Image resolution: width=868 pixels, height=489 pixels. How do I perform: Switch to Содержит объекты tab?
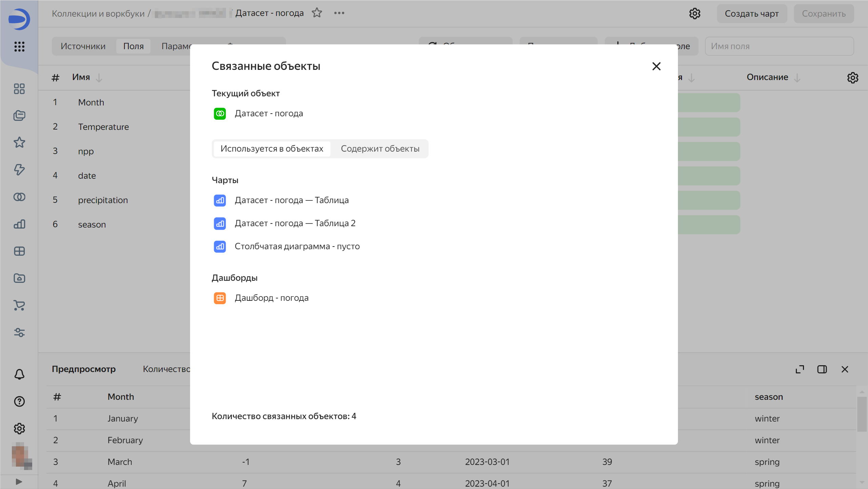[380, 149]
